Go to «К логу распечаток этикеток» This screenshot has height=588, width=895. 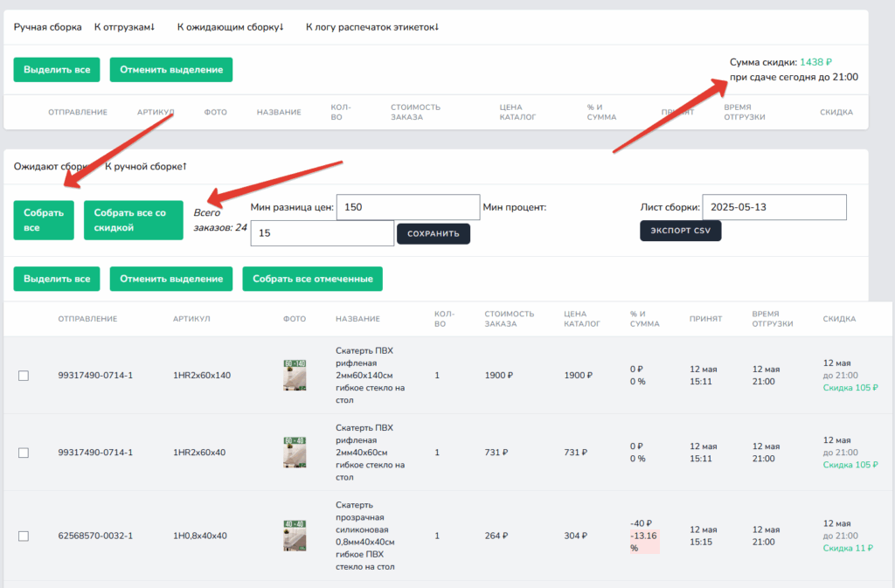point(372,27)
